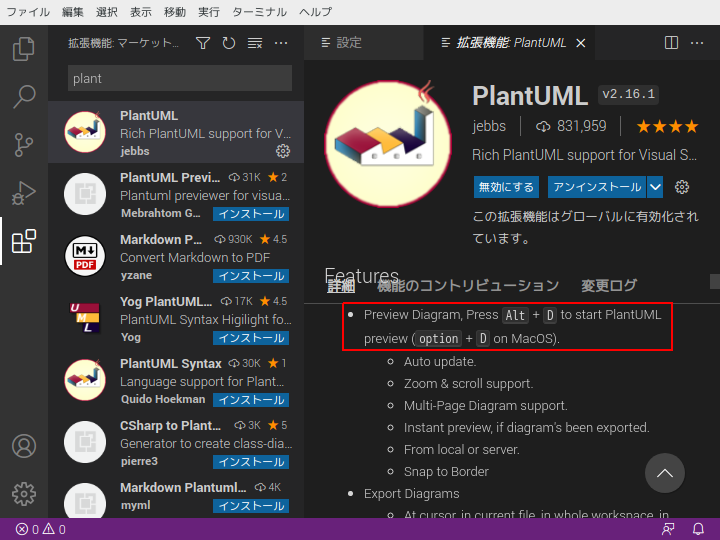Open more actions in editor title bar
Image resolution: width=720 pixels, height=540 pixels.
[697, 43]
